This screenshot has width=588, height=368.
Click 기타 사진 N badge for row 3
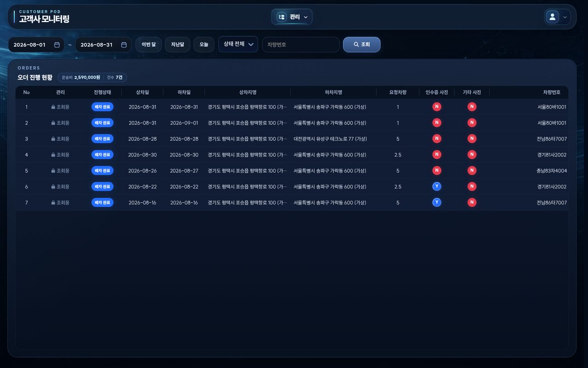[472, 139]
